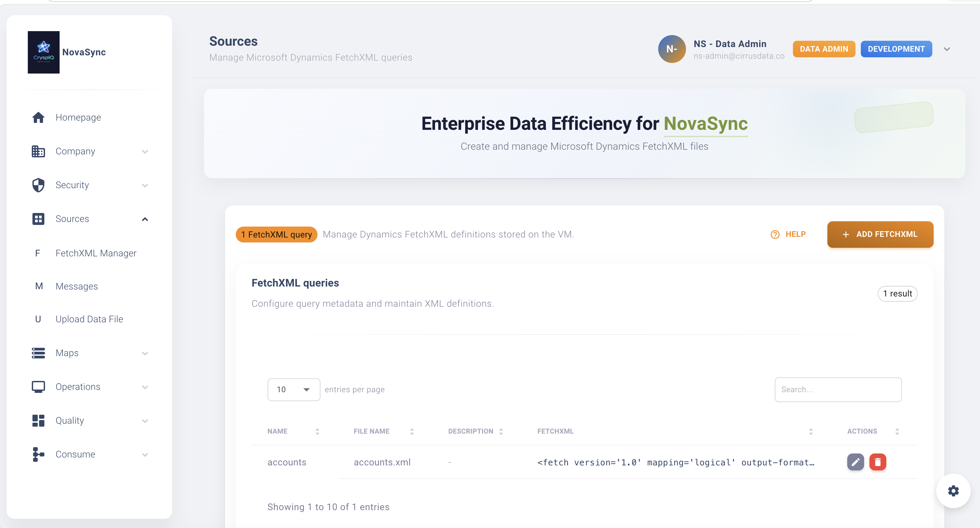Click the DEVELOPMENT badge
Screen dimensions: 980x528
tap(896, 49)
